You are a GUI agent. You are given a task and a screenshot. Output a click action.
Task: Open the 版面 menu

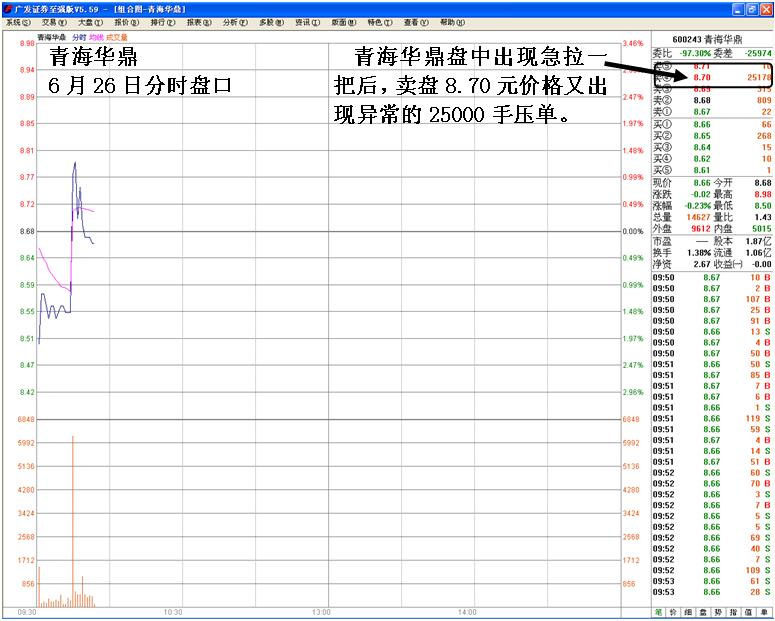coord(344,23)
